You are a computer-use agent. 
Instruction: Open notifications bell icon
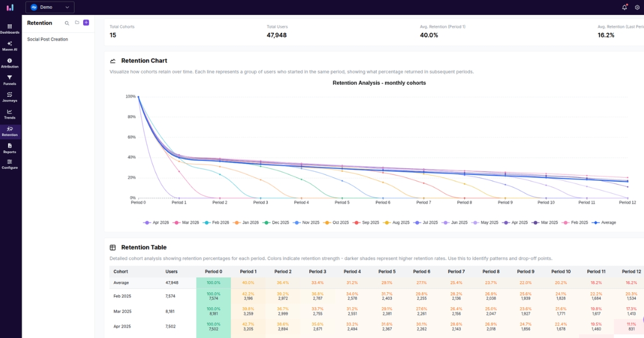(625, 8)
